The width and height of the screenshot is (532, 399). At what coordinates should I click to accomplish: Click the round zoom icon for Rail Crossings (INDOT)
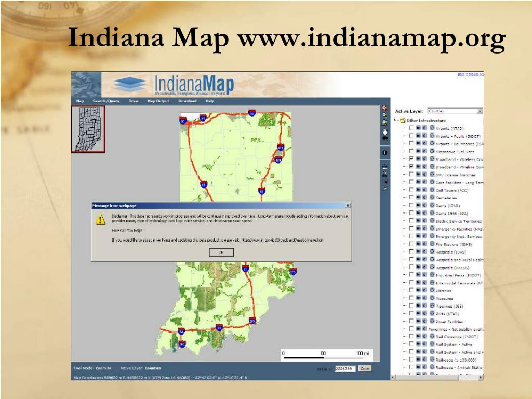pyautogui.click(x=432, y=336)
